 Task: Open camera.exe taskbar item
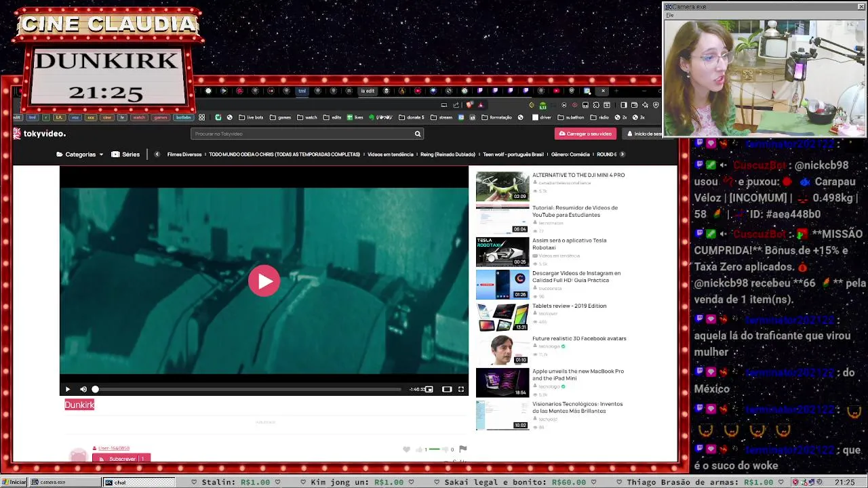pyautogui.click(x=64, y=483)
